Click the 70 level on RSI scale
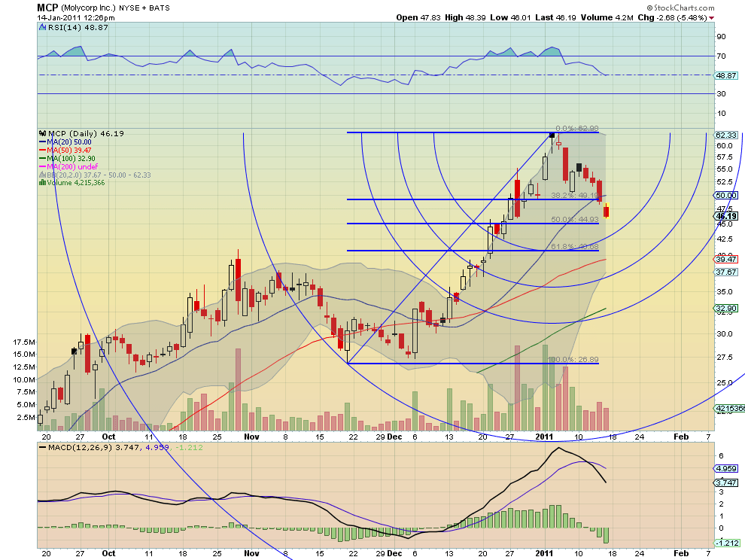This screenshot has height=560, width=745. click(x=721, y=56)
